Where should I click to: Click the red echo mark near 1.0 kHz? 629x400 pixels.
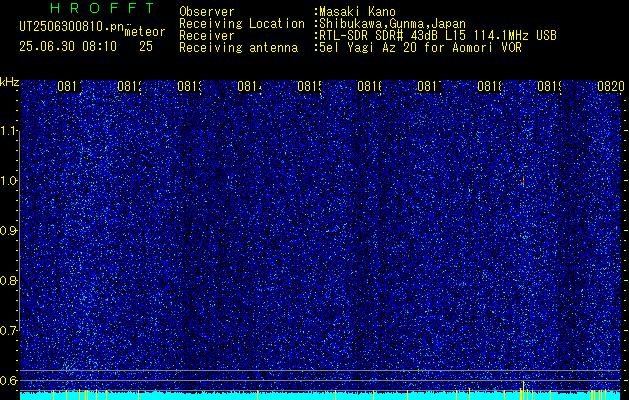click(x=523, y=181)
